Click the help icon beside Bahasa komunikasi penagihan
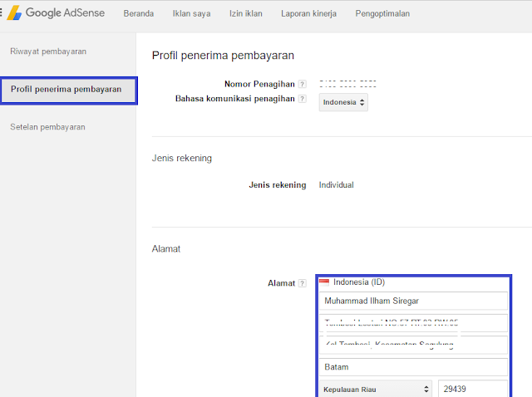Screen dimensions: 532x397 click(x=303, y=99)
